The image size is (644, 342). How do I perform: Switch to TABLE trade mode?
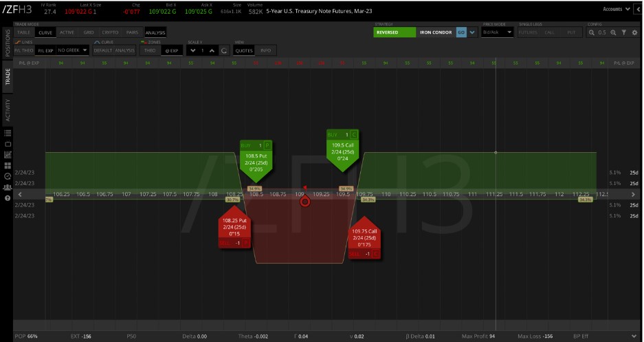coord(23,32)
